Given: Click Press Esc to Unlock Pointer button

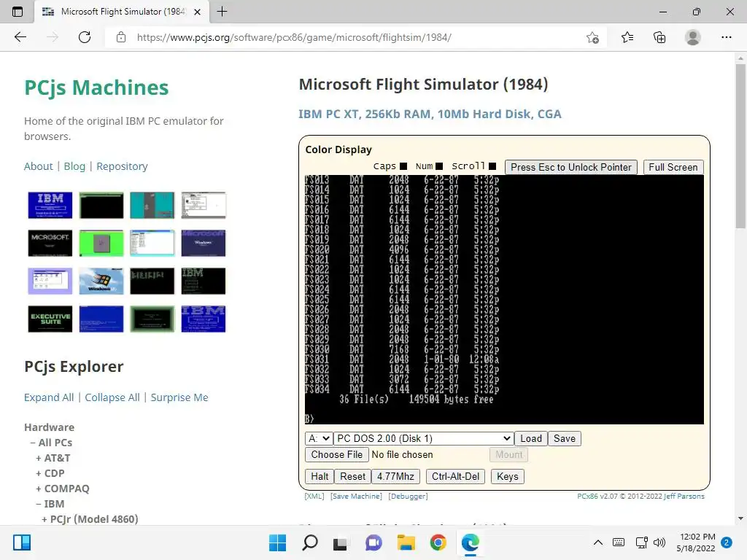Looking at the screenshot, I should tap(570, 167).
